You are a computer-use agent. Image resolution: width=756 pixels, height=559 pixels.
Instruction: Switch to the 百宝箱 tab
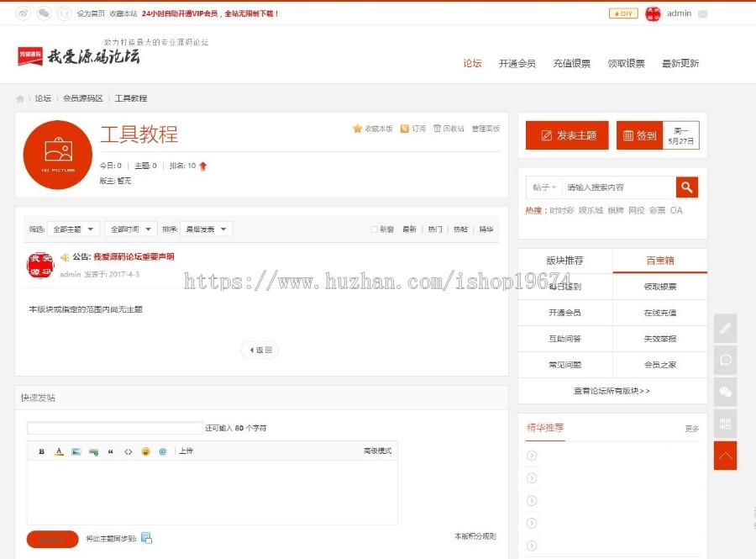pos(659,260)
